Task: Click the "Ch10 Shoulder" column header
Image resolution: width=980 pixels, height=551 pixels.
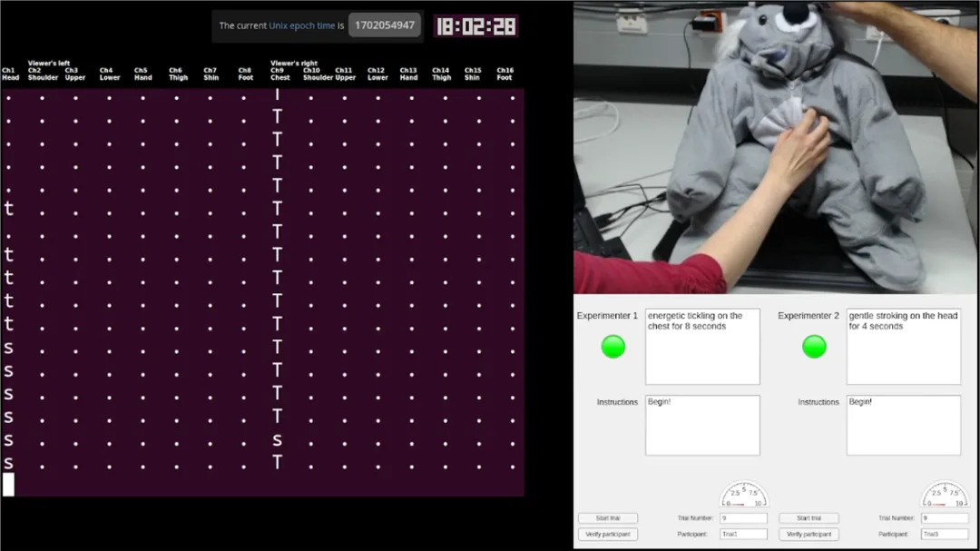Action: (x=318, y=74)
